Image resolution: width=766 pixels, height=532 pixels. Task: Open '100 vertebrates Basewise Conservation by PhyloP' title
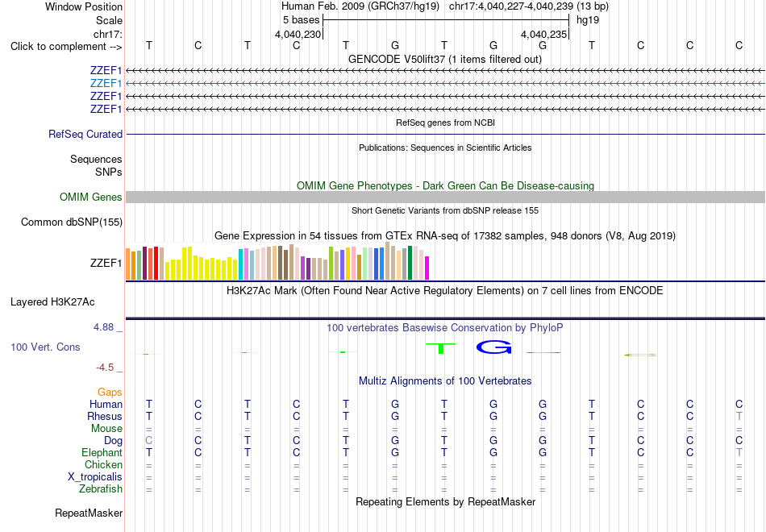click(444, 328)
